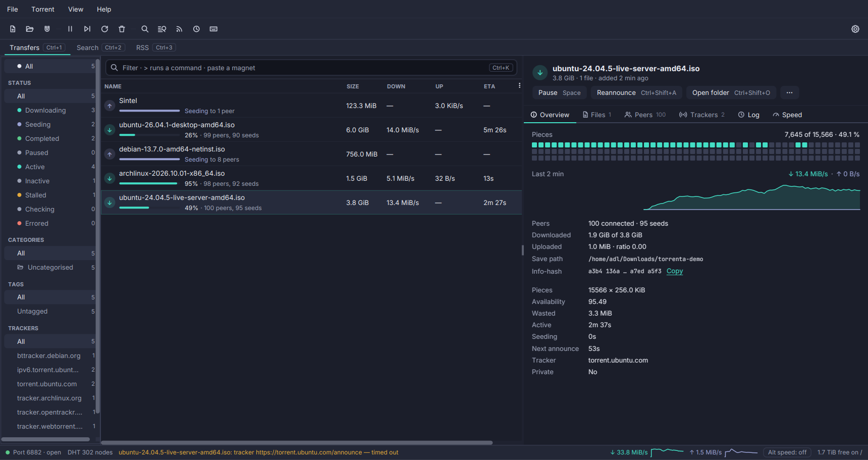The width and height of the screenshot is (868, 460).
Task: Click the clock scheduler toolbar icon
Action: 196,29
